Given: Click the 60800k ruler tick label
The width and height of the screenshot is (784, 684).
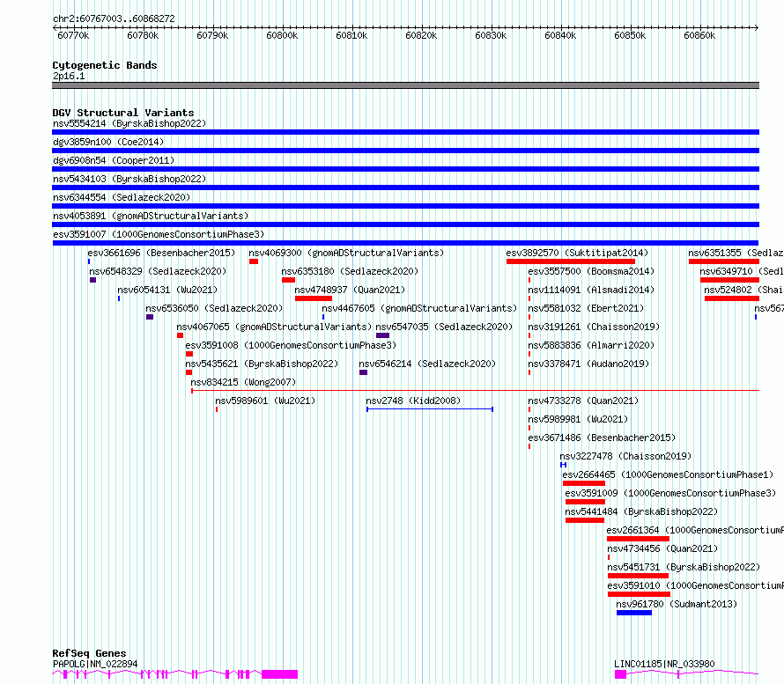Looking at the screenshot, I should click(282, 35).
